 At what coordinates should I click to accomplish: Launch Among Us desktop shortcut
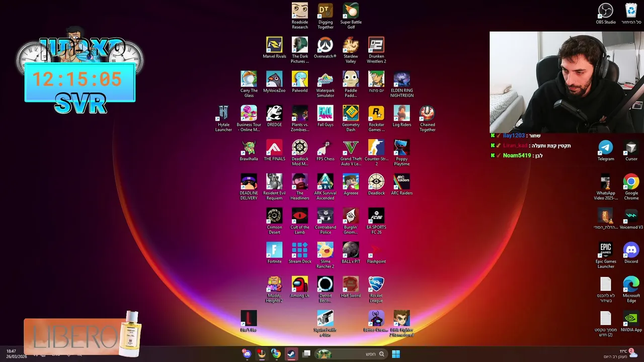click(x=300, y=287)
